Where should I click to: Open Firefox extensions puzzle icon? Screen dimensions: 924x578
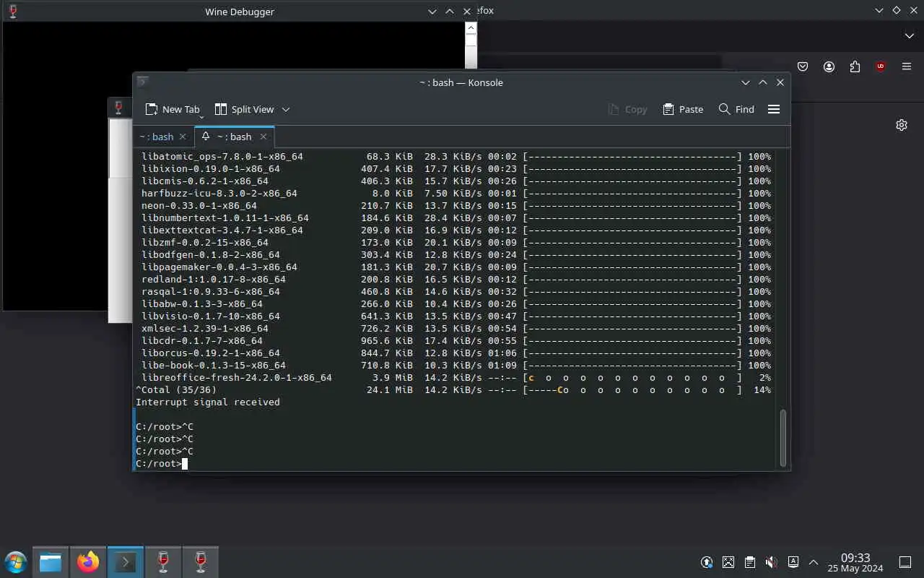click(855, 66)
